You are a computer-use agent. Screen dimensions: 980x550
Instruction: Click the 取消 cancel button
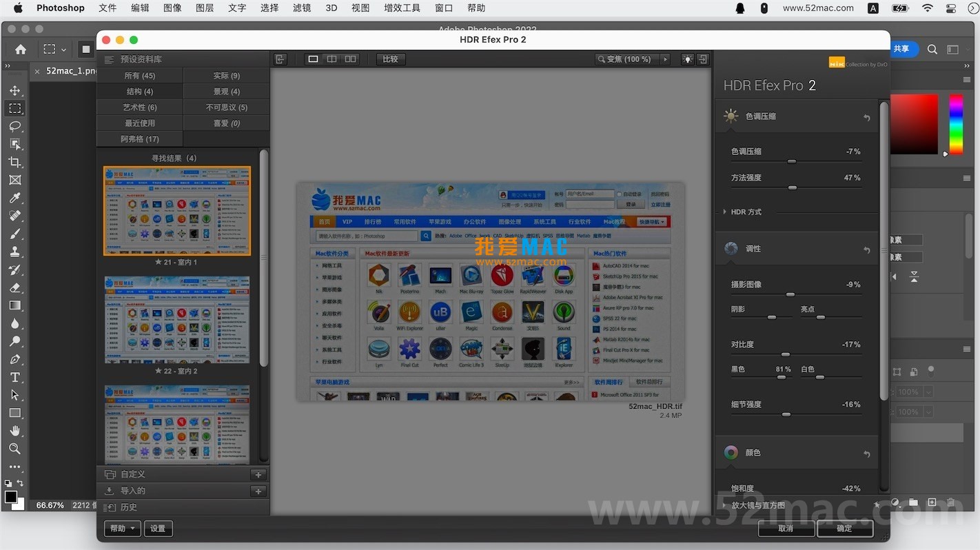pyautogui.click(x=786, y=529)
